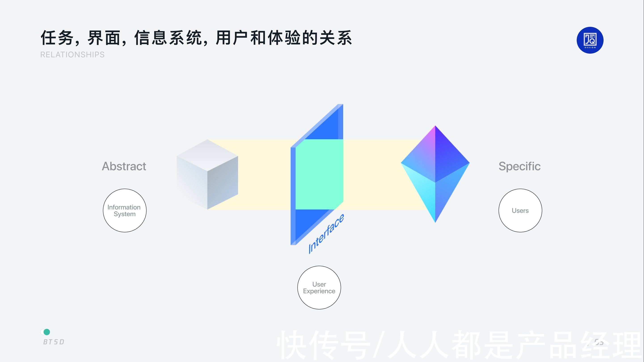
Task: Click the RELATIONSHIPS subtitle text link
Action: 72,54
